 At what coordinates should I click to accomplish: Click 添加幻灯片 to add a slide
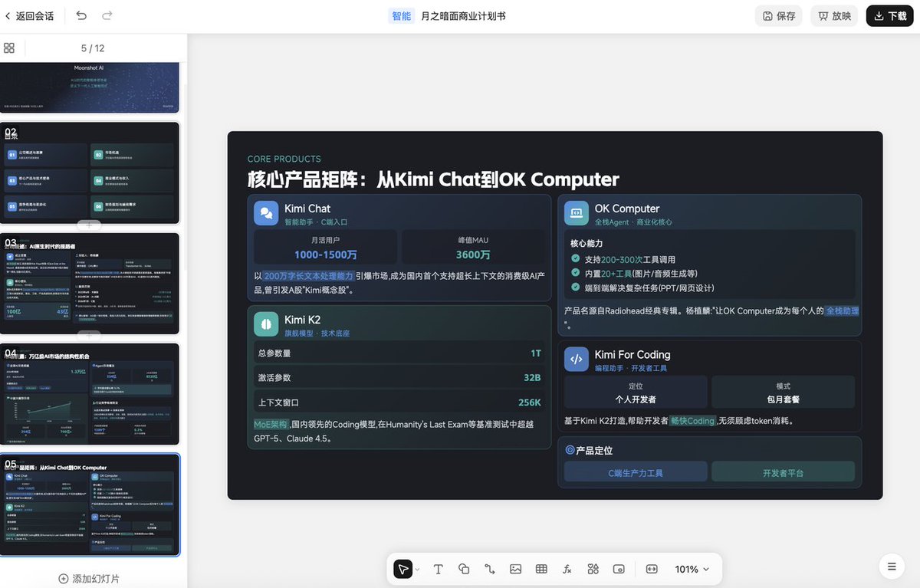click(x=89, y=579)
